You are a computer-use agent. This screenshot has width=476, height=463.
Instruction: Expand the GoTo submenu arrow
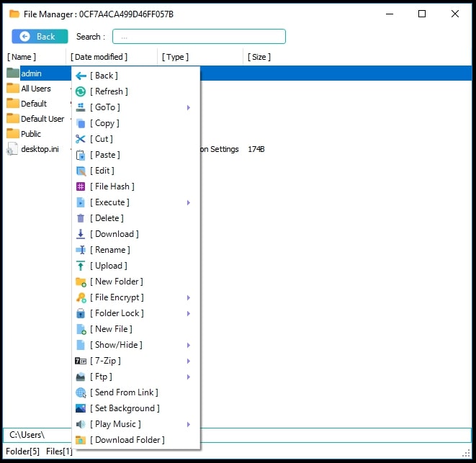coord(189,107)
